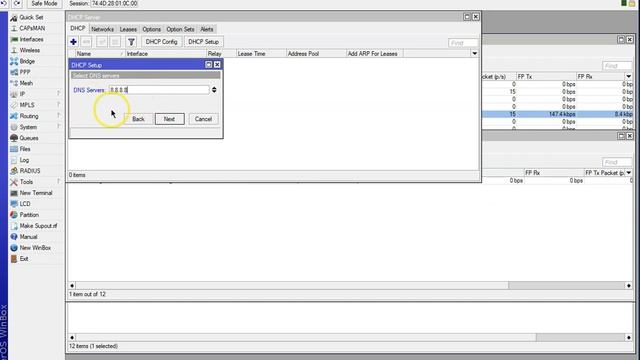The height and width of the screenshot is (360, 640).
Task: Click the remove (minus) toolbar icon
Action: (86, 42)
